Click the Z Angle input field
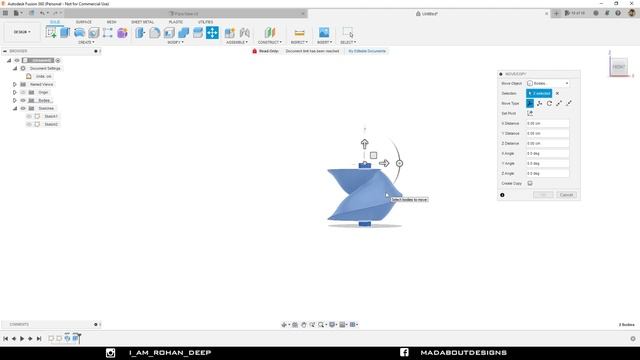640x360 pixels. [x=547, y=173]
